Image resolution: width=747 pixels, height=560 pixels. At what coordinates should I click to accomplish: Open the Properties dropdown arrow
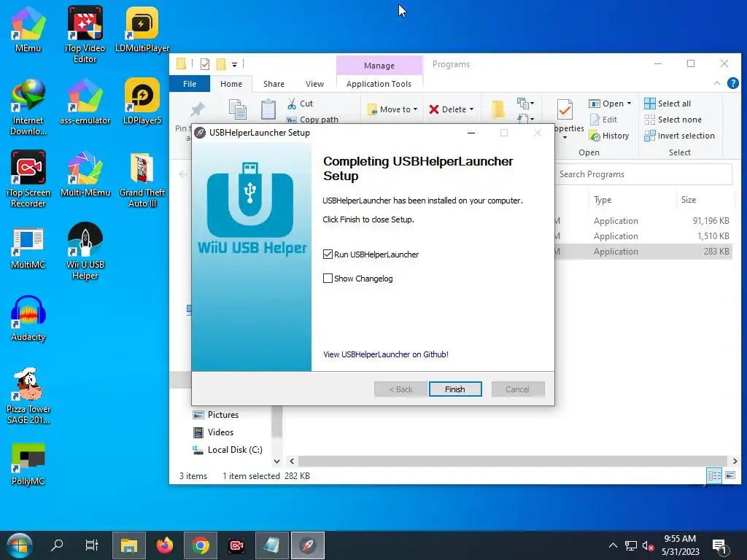pos(565,138)
